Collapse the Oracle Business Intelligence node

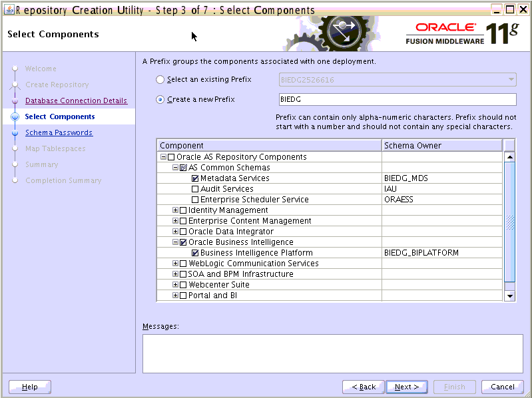[x=175, y=242]
